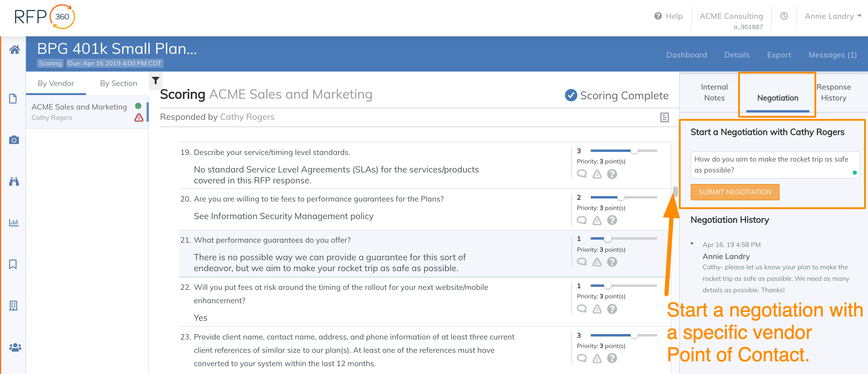This screenshot has height=374, width=868.
Task: Open the Response History tab
Action: click(x=833, y=92)
